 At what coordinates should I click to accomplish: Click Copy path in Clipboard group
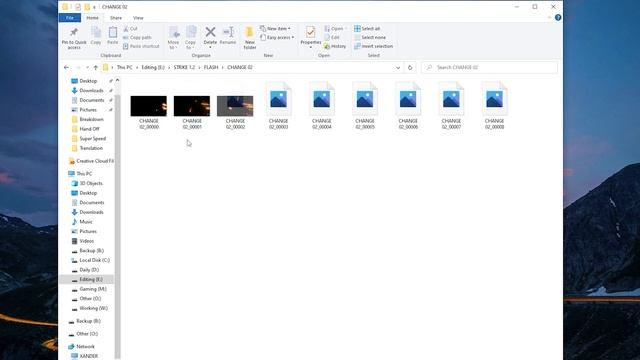[x=137, y=38]
